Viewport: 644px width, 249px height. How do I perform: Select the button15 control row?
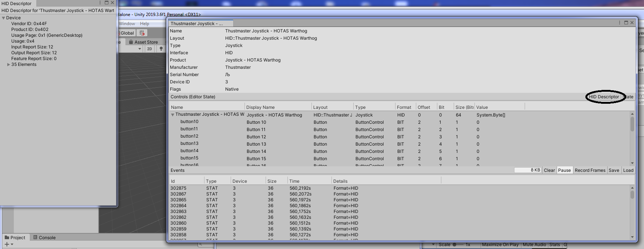tap(399, 158)
